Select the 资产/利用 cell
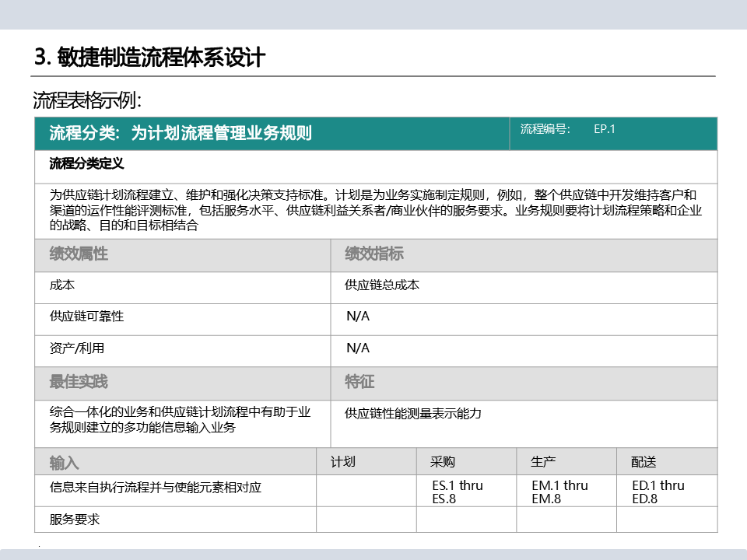Image resolution: width=747 pixels, height=560 pixels. click(x=182, y=351)
